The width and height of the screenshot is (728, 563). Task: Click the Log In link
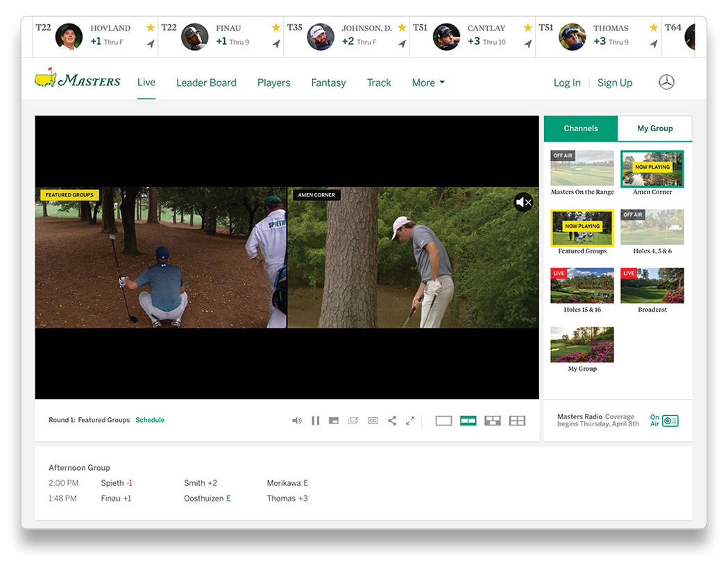pyautogui.click(x=567, y=83)
